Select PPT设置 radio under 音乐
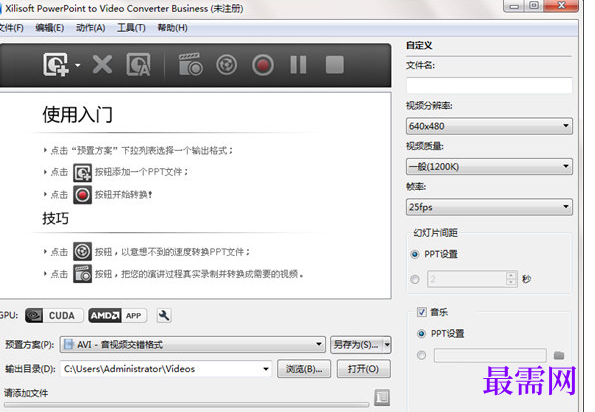This screenshot has width=595, height=412. pos(421,333)
